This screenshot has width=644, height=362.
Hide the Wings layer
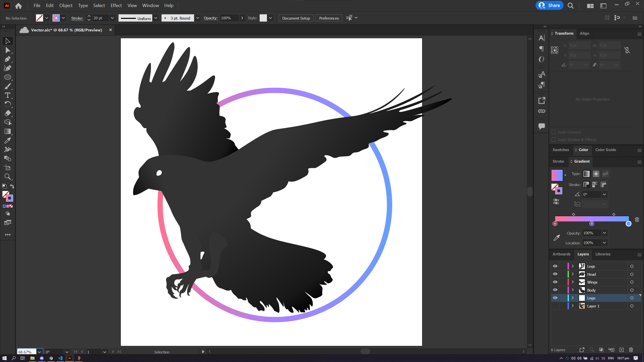(x=555, y=282)
